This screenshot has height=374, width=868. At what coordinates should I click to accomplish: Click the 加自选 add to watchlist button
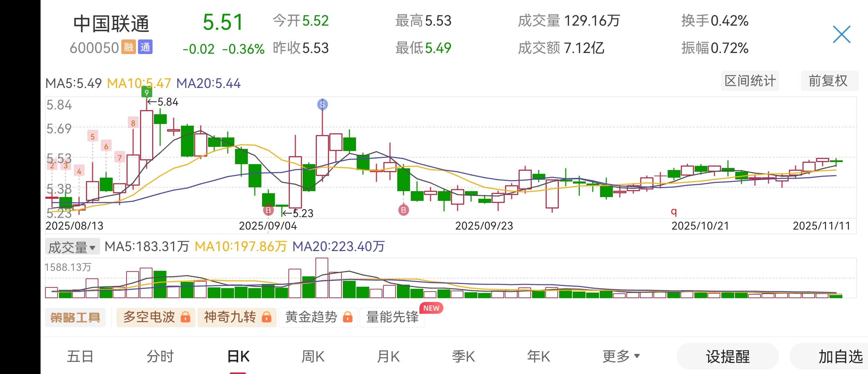(840, 356)
